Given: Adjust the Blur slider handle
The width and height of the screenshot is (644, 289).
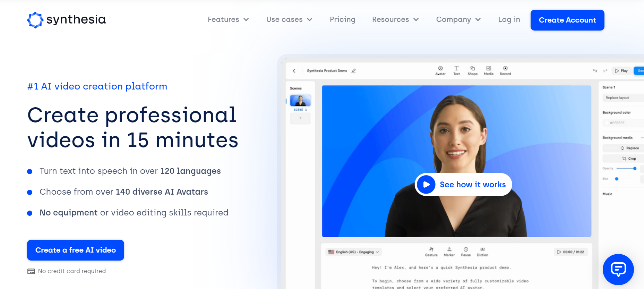Looking at the screenshot, I should coord(617,179).
